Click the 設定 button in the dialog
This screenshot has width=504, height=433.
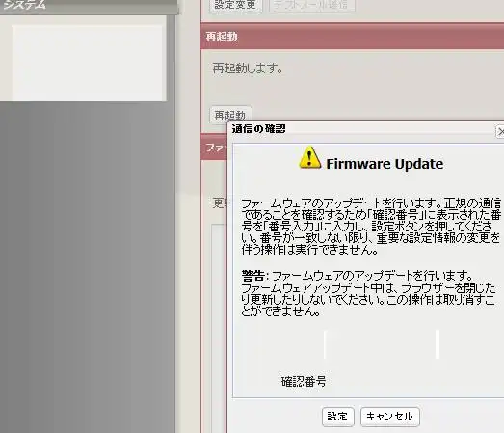[x=338, y=417]
